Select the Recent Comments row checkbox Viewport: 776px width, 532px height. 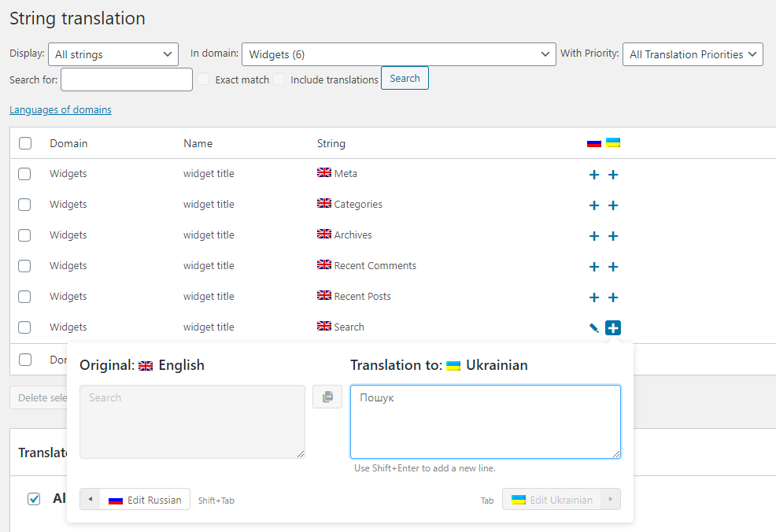tap(24, 266)
